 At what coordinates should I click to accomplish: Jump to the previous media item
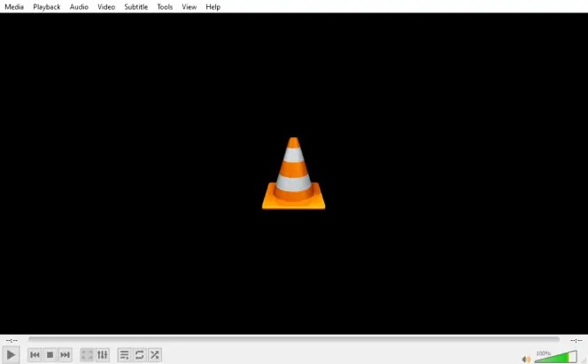35,354
